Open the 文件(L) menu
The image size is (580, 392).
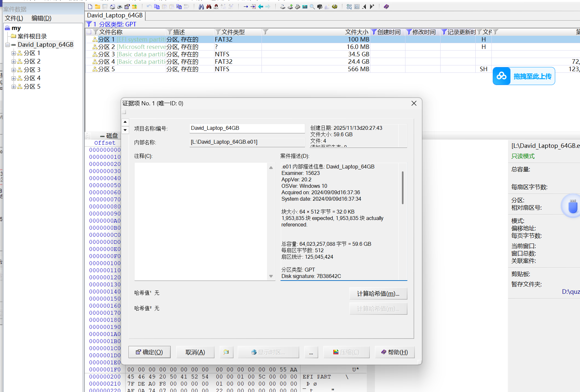point(14,18)
